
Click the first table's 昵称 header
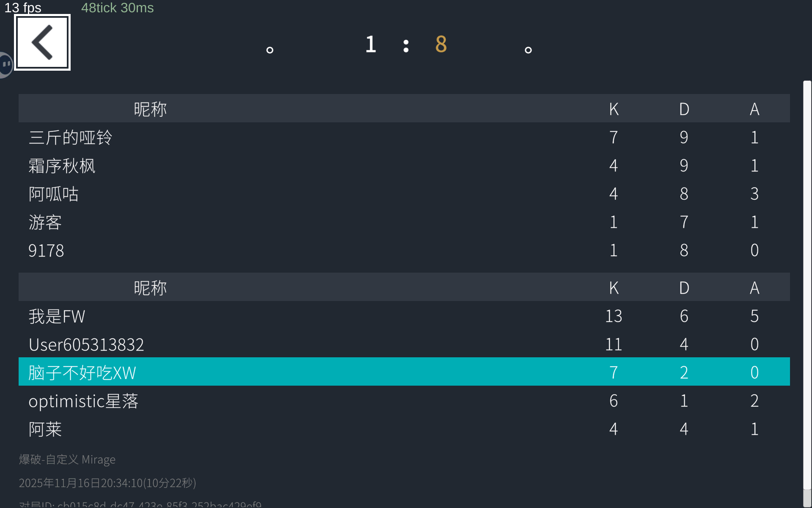point(150,109)
